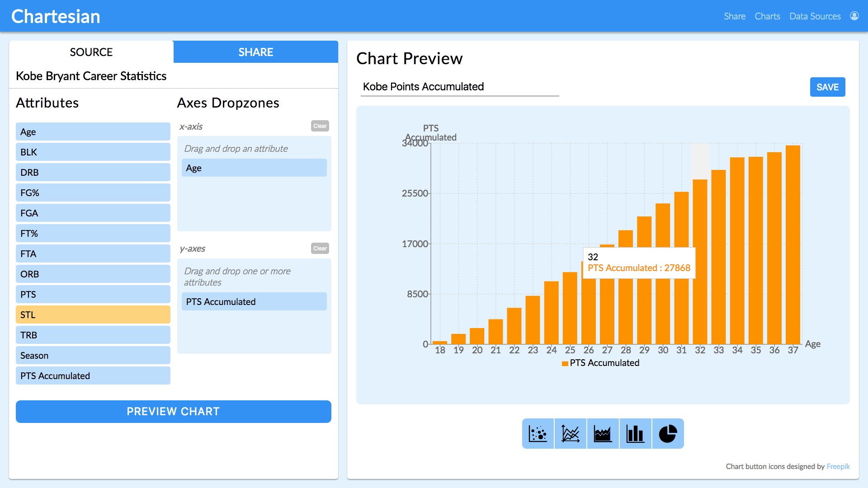
Task: Select the bar chart type icon
Action: pyautogui.click(x=635, y=434)
